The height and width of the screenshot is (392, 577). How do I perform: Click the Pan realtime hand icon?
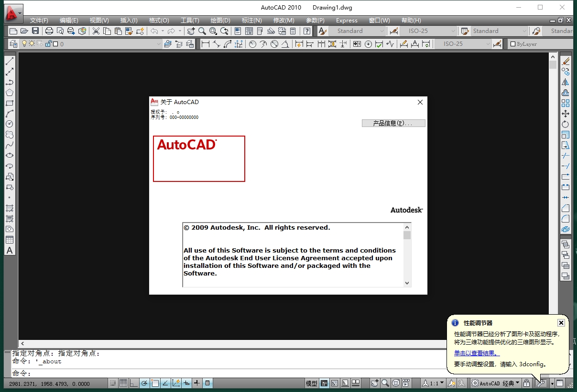[191, 31]
